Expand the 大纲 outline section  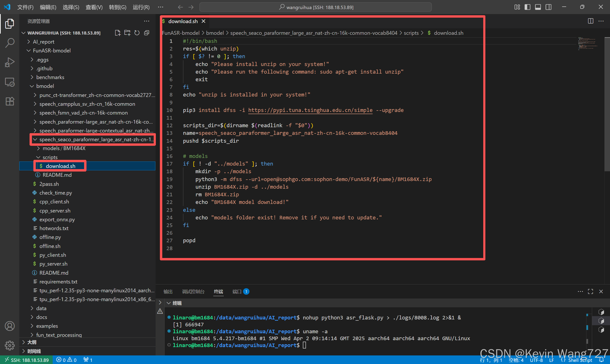point(87,342)
